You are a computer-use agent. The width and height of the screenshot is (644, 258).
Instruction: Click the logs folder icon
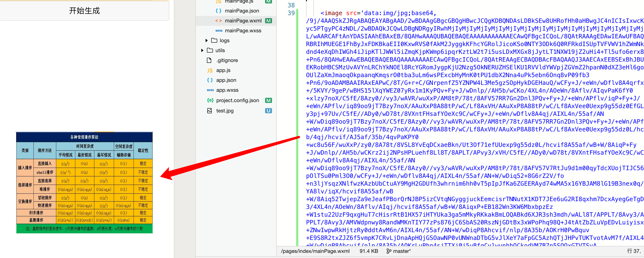pyautogui.click(x=214, y=40)
